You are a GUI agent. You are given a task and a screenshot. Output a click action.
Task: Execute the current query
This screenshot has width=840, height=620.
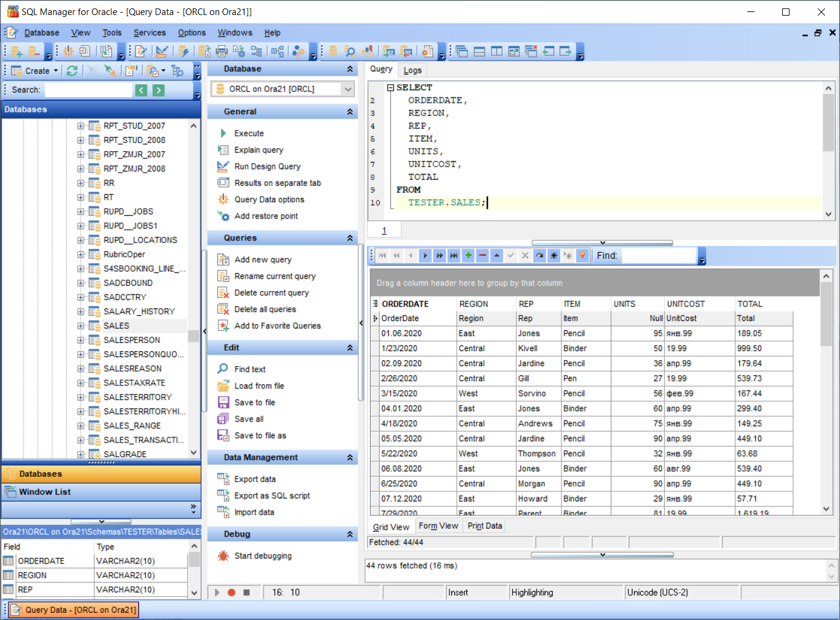(x=249, y=133)
